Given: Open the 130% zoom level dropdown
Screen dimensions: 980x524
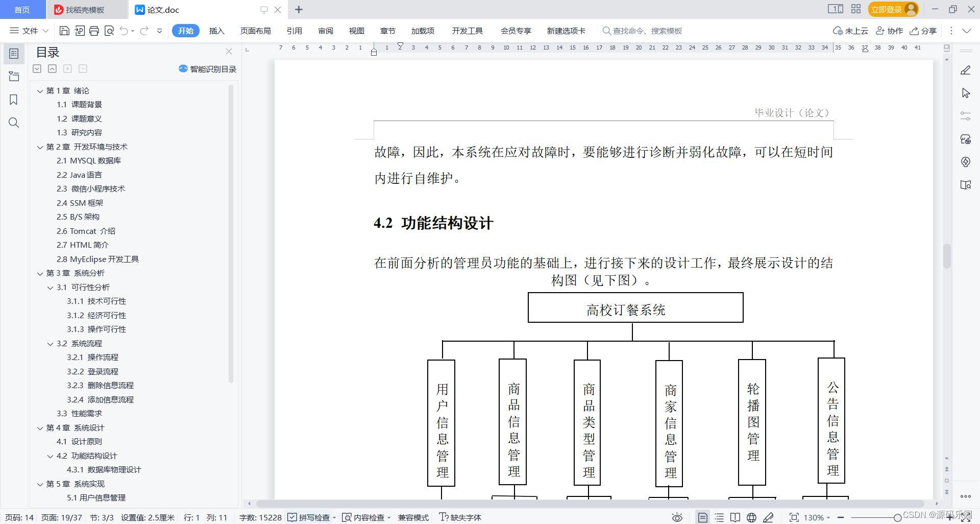Looking at the screenshot, I should coord(817,517).
